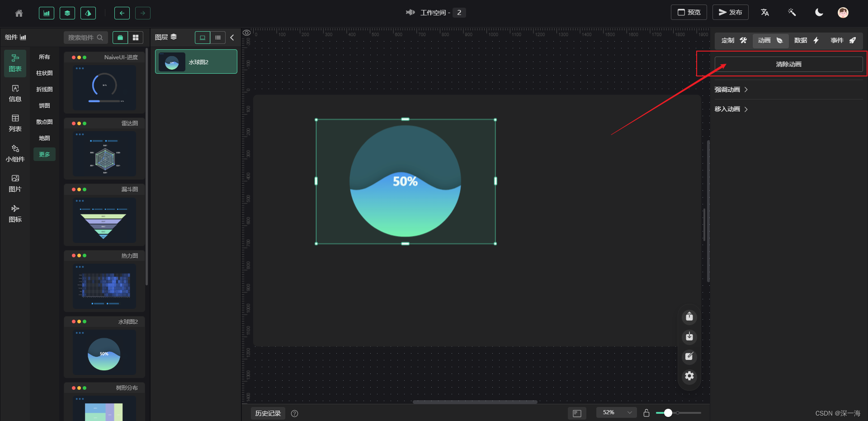Click the translation/language icon in the top bar
This screenshot has height=421, width=868.
coord(764,12)
